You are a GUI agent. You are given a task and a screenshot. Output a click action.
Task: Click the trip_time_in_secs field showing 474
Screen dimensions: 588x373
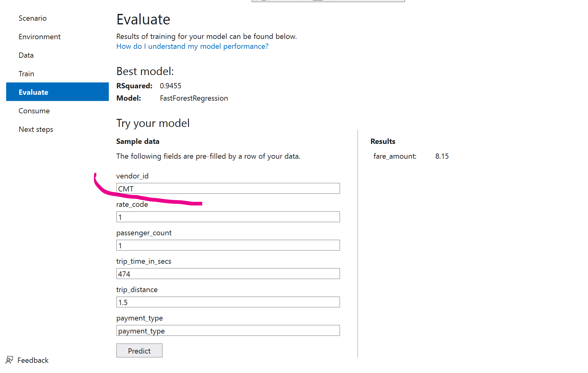point(228,274)
